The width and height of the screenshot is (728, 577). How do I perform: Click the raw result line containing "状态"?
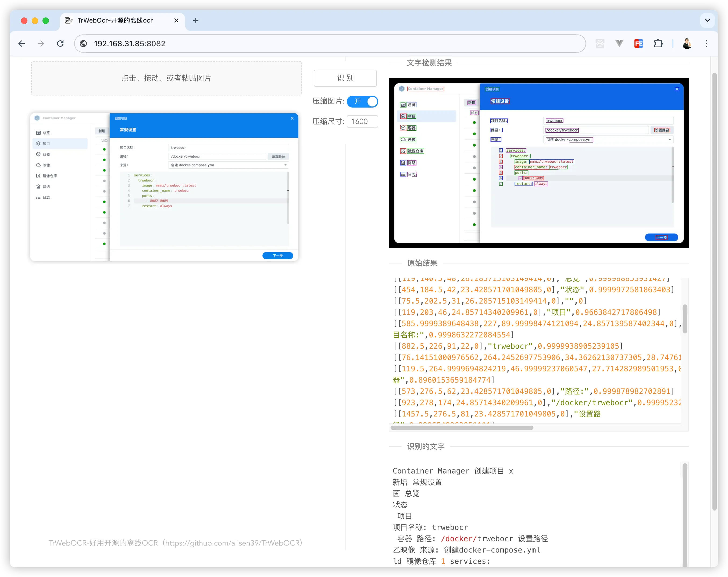coord(534,290)
